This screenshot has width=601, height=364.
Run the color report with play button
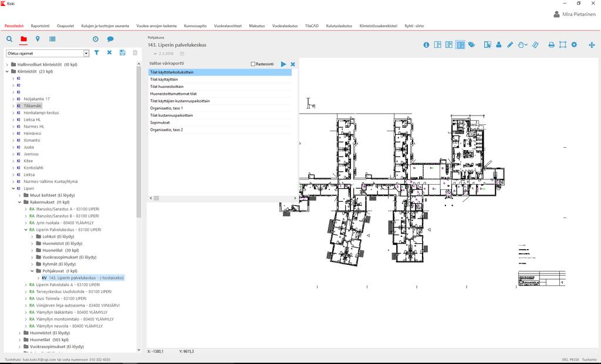283,64
